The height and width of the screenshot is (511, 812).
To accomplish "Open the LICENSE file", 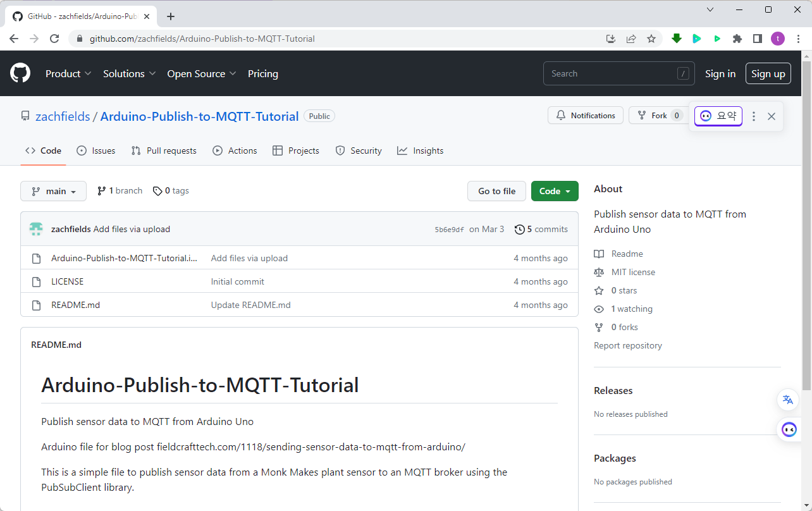I will pyautogui.click(x=67, y=281).
